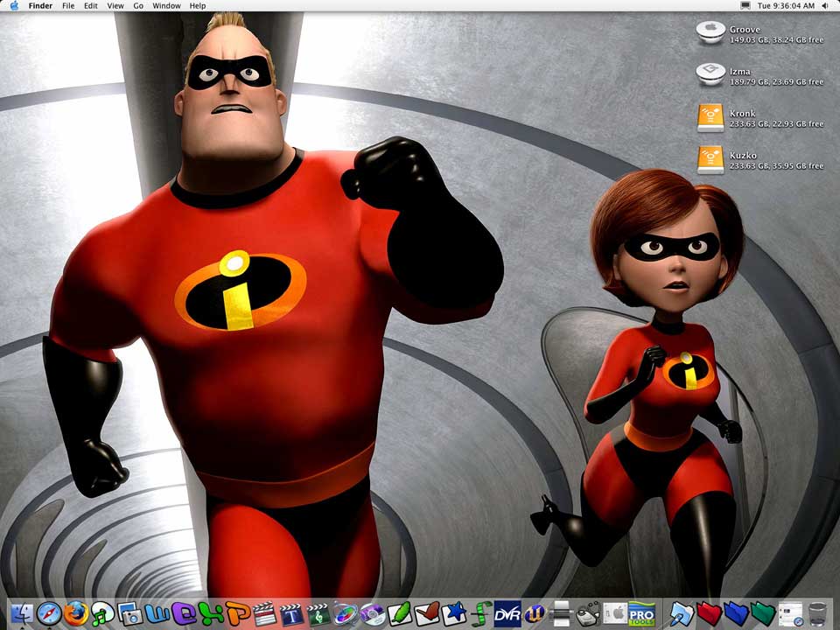Open the blue star app icon
Screen dimensions: 840x630
(454, 613)
